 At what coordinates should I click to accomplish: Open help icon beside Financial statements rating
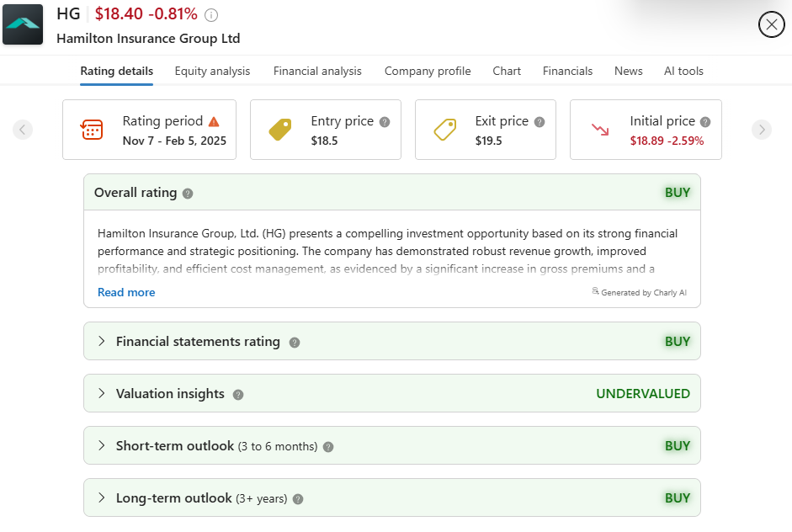click(x=295, y=343)
